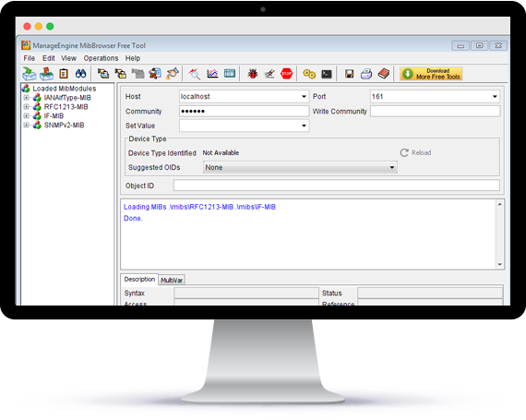Click the floppy disk save icon
The height and width of the screenshot is (420, 526).
tap(349, 74)
